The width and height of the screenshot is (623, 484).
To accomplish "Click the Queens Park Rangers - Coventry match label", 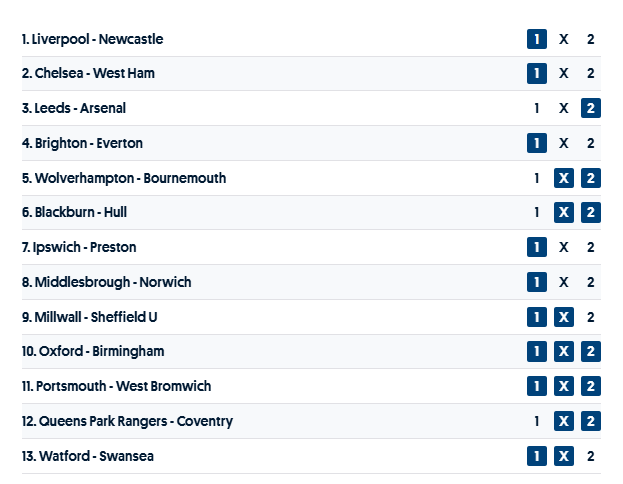I will [127, 421].
